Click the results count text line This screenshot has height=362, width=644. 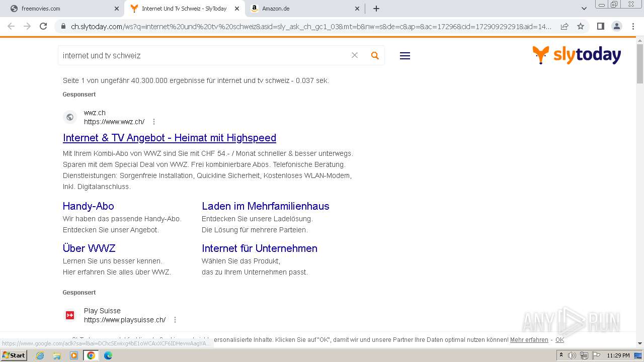pyautogui.click(x=196, y=80)
